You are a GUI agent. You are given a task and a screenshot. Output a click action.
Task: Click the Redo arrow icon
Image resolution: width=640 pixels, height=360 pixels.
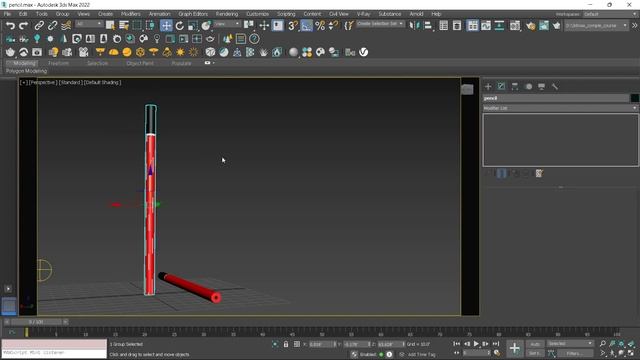point(24,26)
